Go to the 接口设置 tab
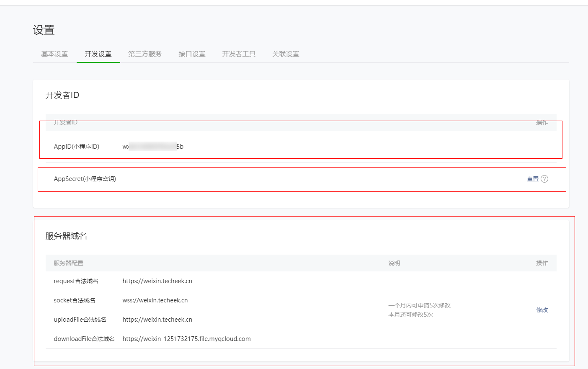The image size is (588, 369). [x=192, y=54]
